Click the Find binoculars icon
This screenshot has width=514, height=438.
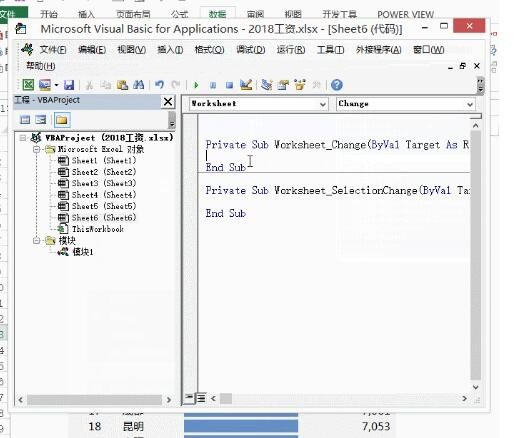click(x=139, y=85)
